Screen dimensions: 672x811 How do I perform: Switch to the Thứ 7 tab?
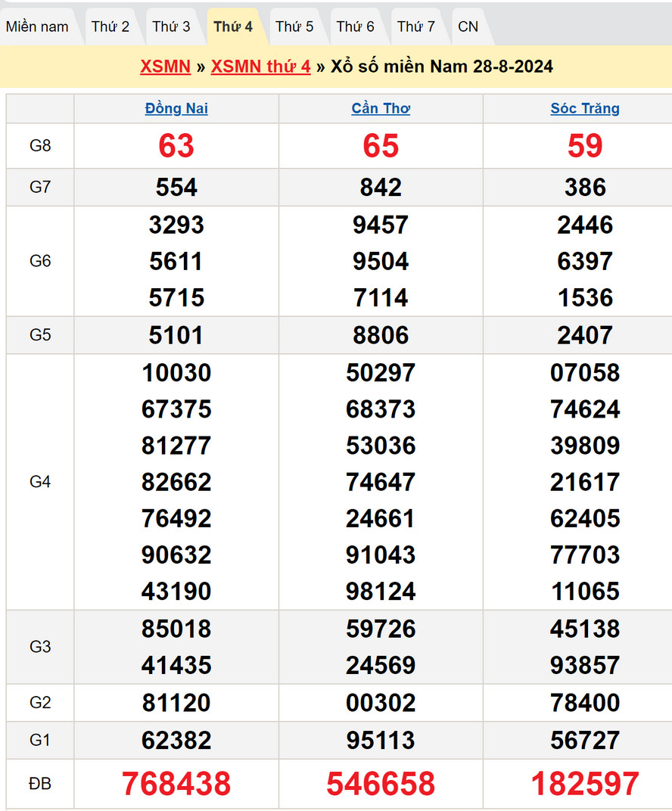(x=416, y=26)
